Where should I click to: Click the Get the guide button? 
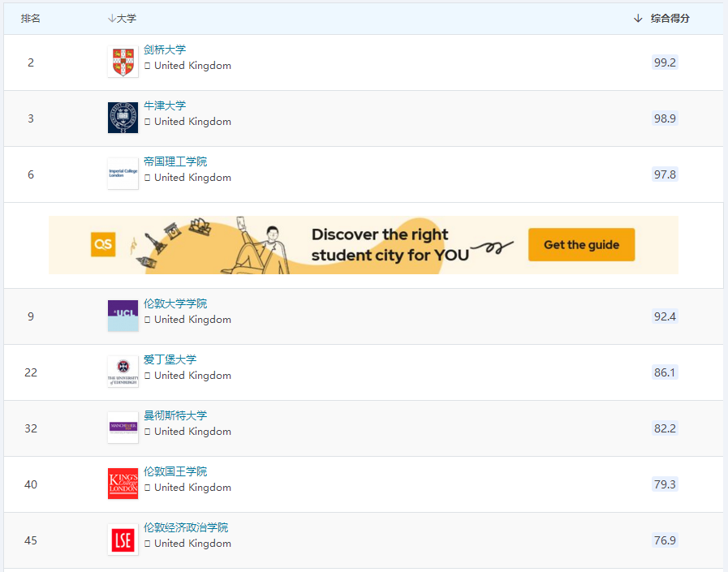tap(581, 245)
